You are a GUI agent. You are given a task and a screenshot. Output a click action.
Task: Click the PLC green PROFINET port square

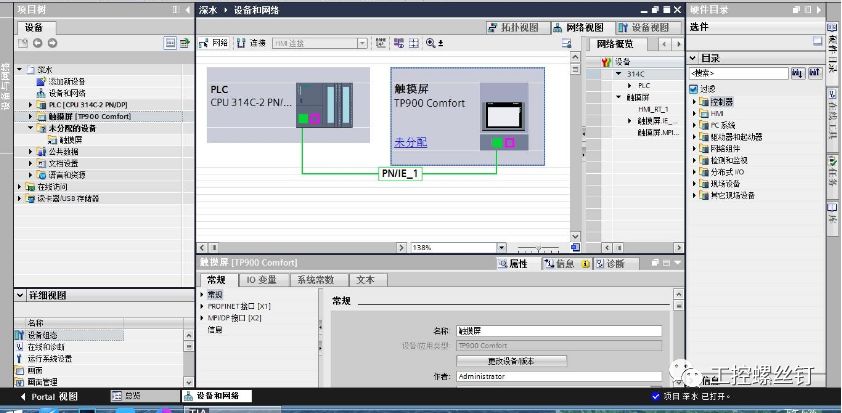(x=303, y=119)
